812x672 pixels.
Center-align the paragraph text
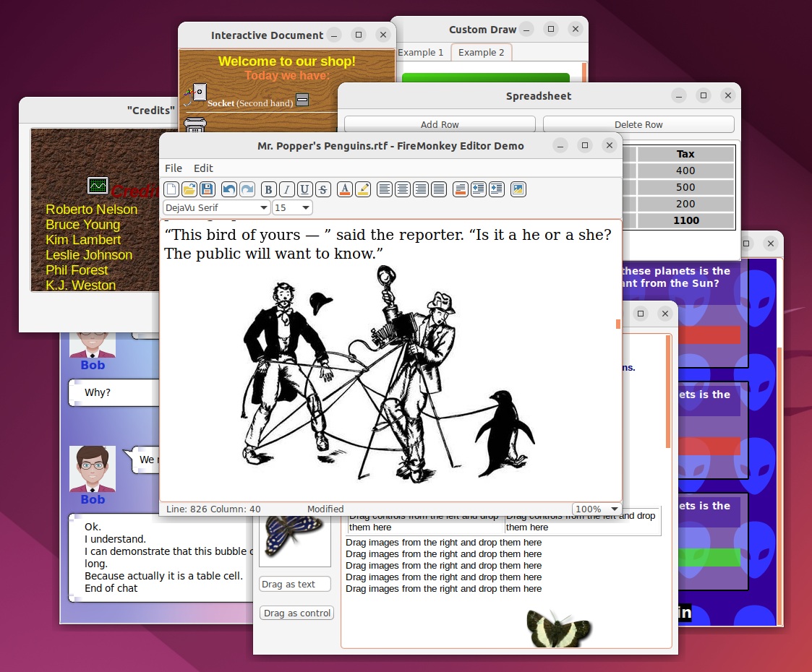[403, 189]
